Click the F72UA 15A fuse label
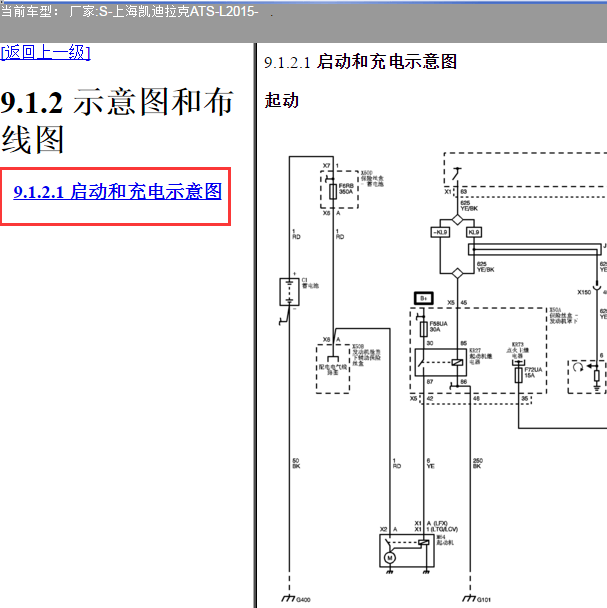Viewport: 607px width, 608px height. (533, 373)
